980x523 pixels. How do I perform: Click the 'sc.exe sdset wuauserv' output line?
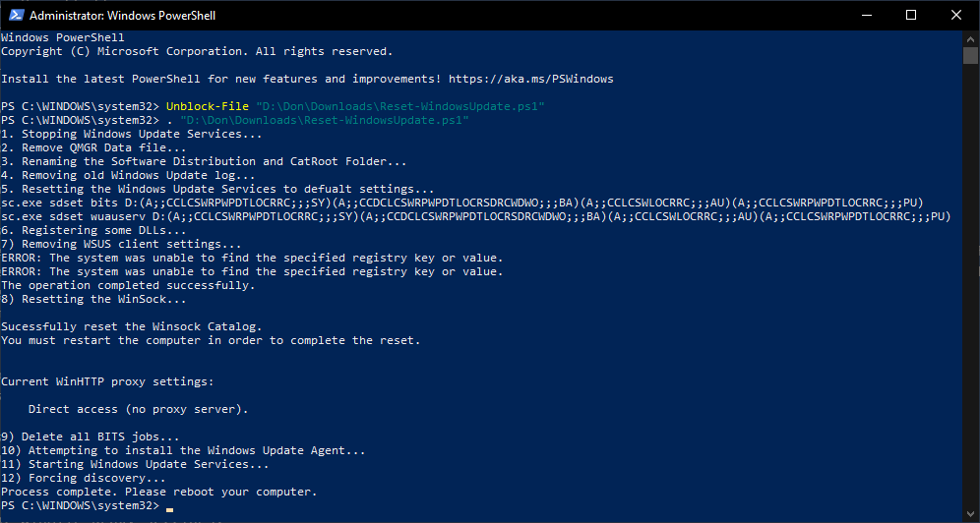coord(475,216)
